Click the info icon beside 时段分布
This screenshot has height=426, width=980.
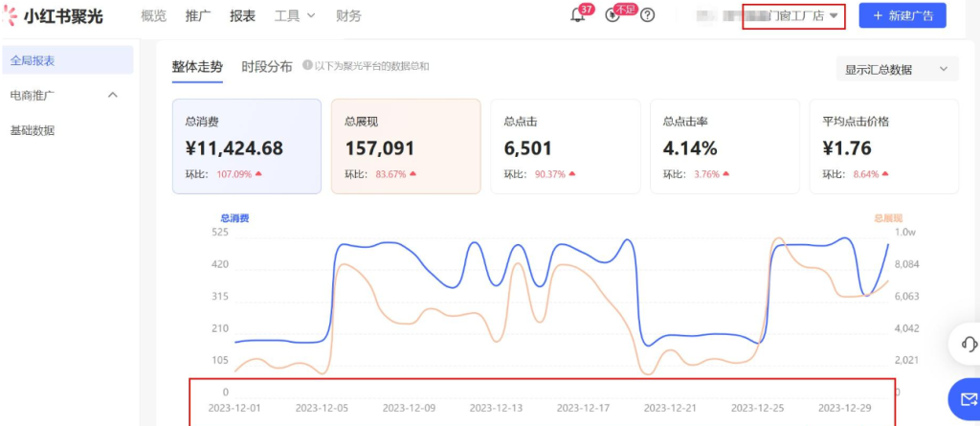click(x=307, y=66)
